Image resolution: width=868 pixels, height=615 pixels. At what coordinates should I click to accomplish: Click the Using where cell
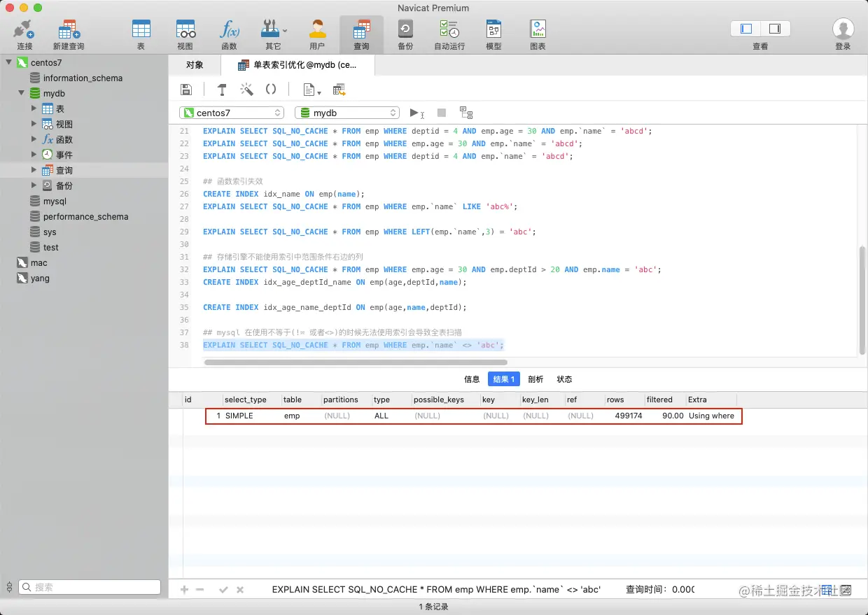pyautogui.click(x=711, y=416)
